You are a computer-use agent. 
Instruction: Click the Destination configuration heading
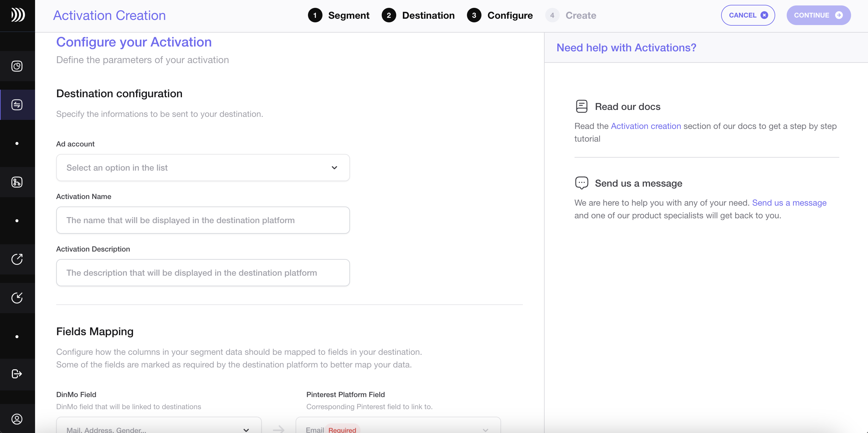coord(119,93)
